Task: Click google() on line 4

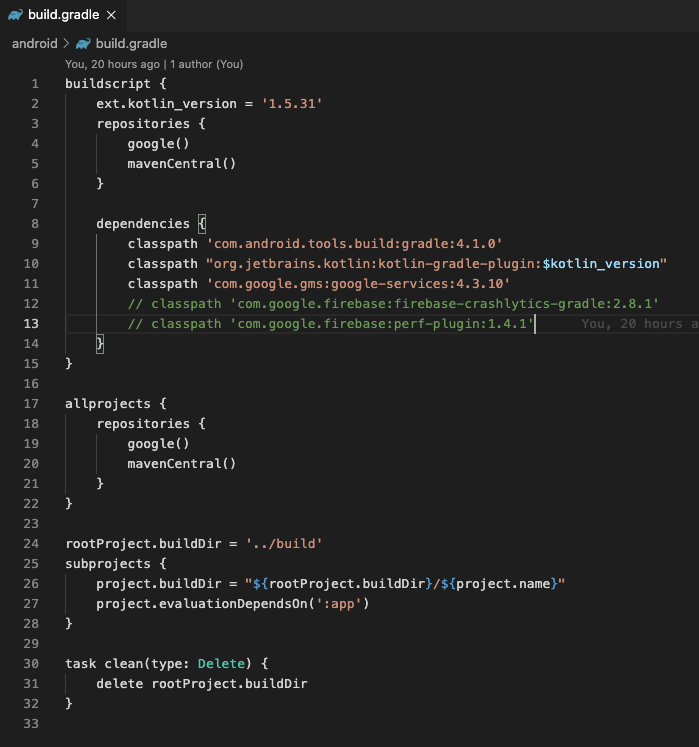Action: point(158,144)
